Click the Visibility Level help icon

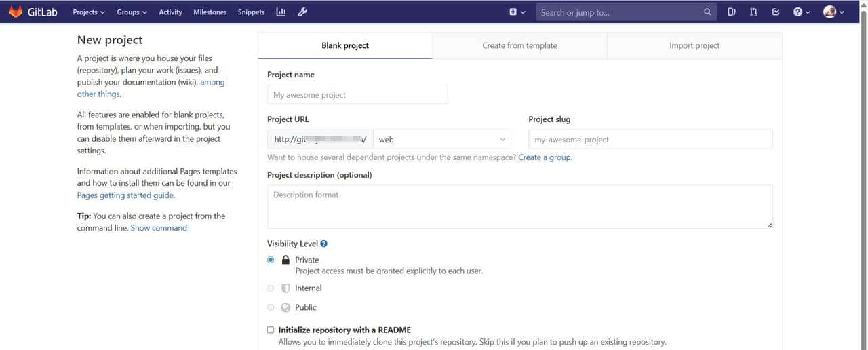tap(323, 244)
